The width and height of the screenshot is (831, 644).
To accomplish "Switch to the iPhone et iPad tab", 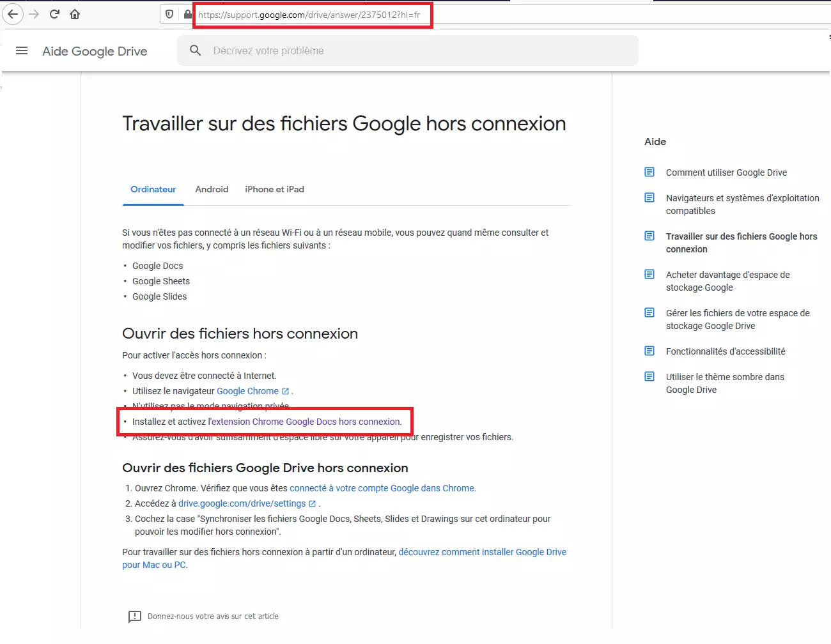I will pos(275,190).
